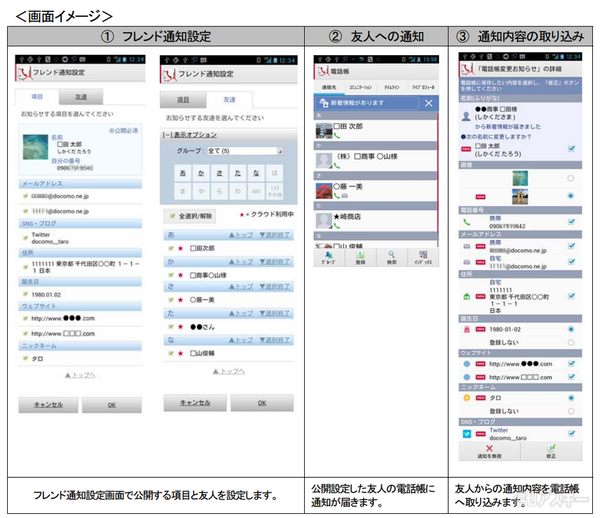Uncheck friend □田次郎 in the 友達 list
The width and height of the screenshot is (600, 518).
pos(171,248)
